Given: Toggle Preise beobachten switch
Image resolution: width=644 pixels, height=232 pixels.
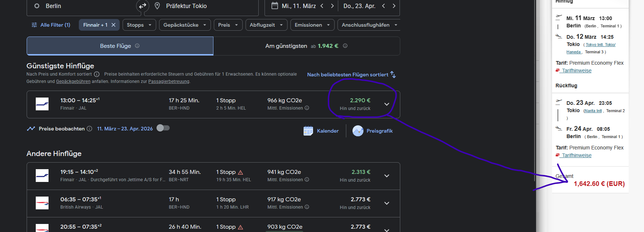Looking at the screenshot, I should (x=163, y=128).
